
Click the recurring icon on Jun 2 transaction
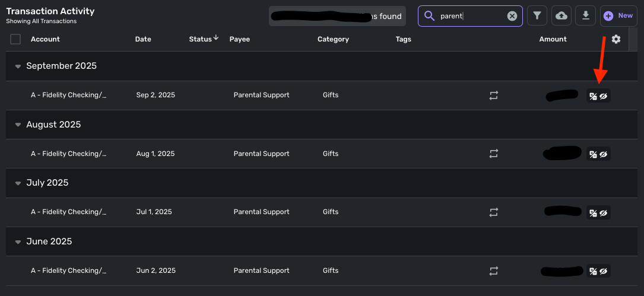coord(493,271)
